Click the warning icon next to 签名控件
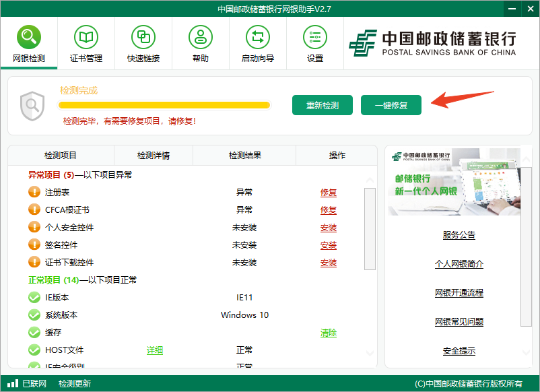 pyautogui.click(x=34, y=244)
